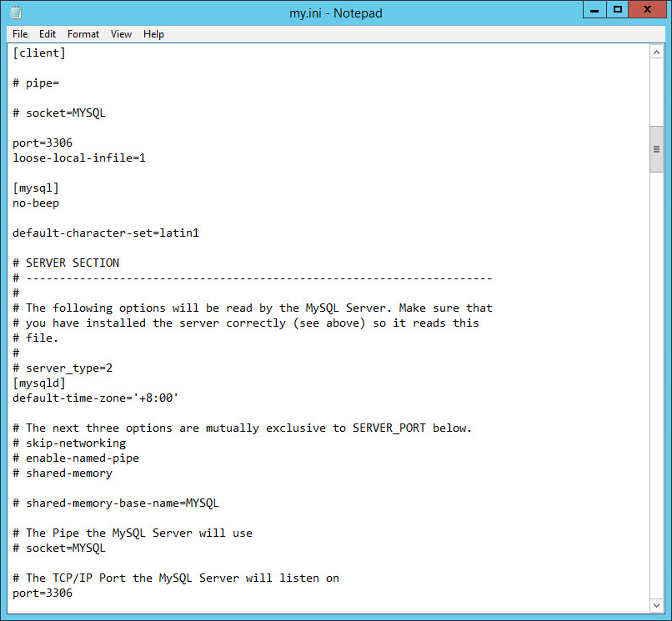The height and width of the screenshot is (621, 672).
Task: Click the default-character-set=latin1 line
Action: (105, 233)
